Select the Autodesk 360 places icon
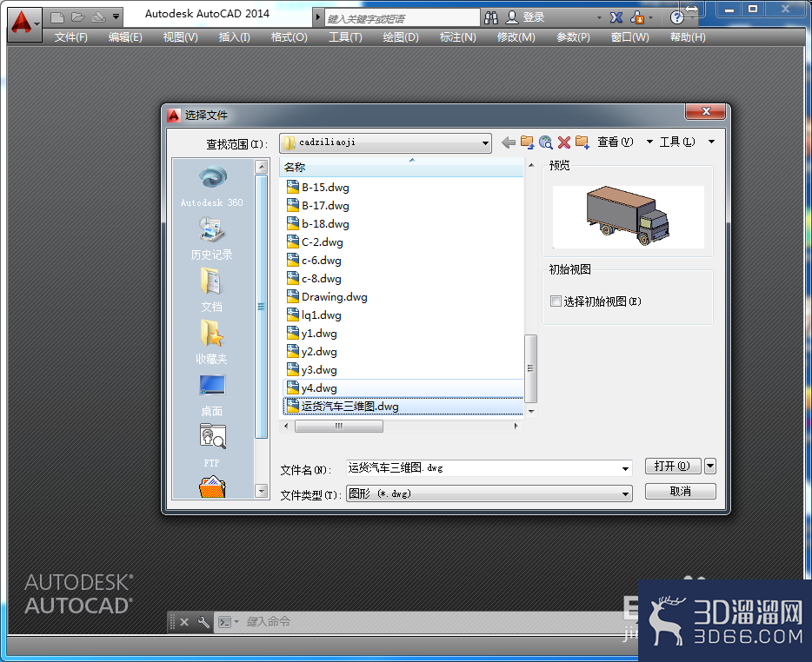812x662 pixels. pyautogui.click(x=212, y=187)
